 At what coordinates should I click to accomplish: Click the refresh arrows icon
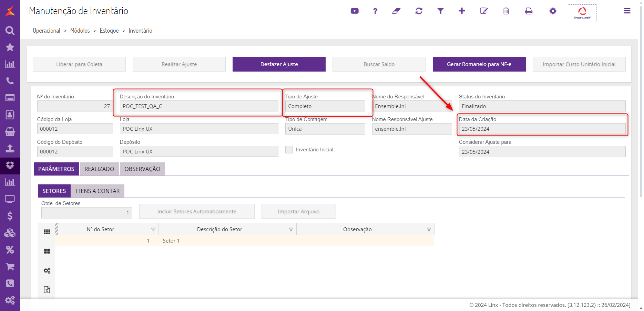click(x=419, y=11)
